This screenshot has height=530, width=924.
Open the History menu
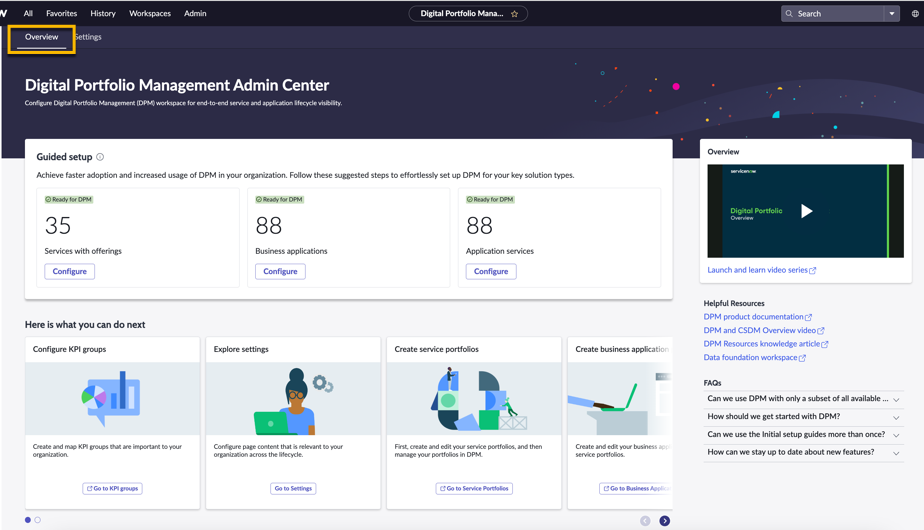(103, 13)
